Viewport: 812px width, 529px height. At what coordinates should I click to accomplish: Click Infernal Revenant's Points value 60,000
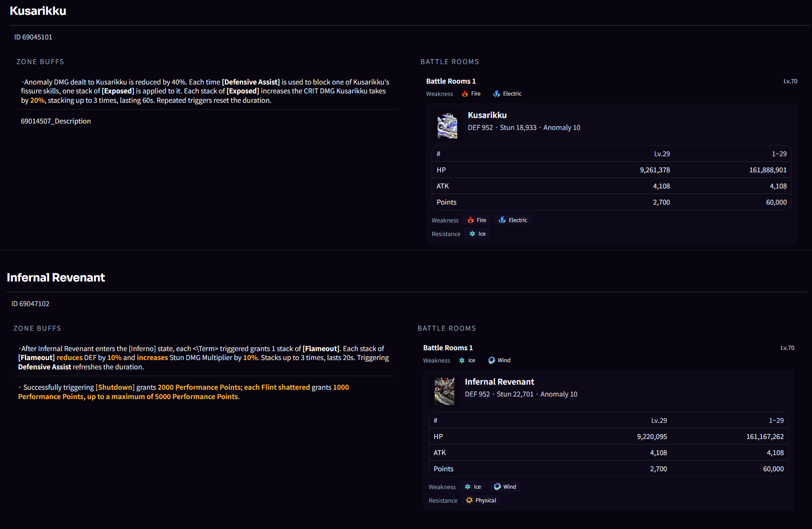pyautogui.click(x=773, y=469)
